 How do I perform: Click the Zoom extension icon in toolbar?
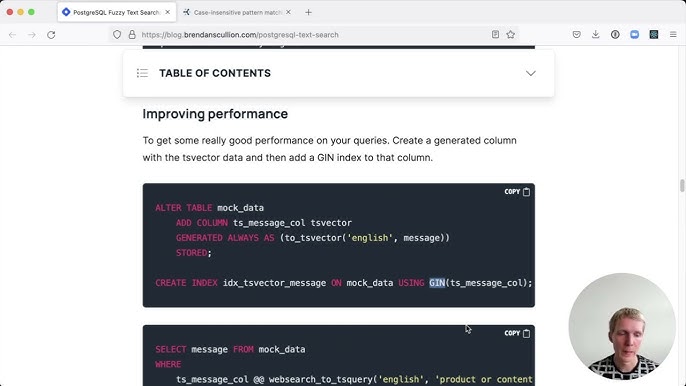click(x=634, y=35)
